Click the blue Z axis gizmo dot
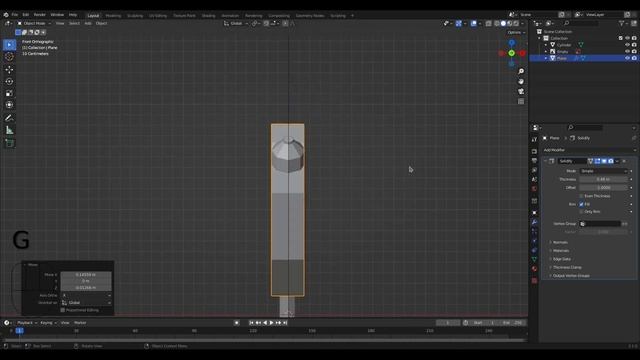This screenshot has height=360, width=640. [511, 42]
